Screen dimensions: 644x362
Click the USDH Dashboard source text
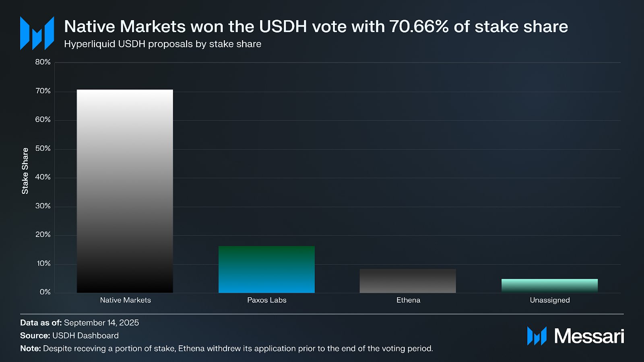coord(85,335)
